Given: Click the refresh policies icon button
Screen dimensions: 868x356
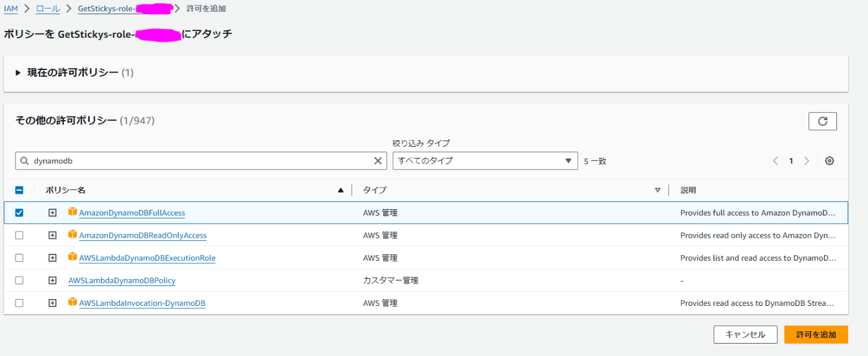Looking at the screenshot, I should coord(823,121).
